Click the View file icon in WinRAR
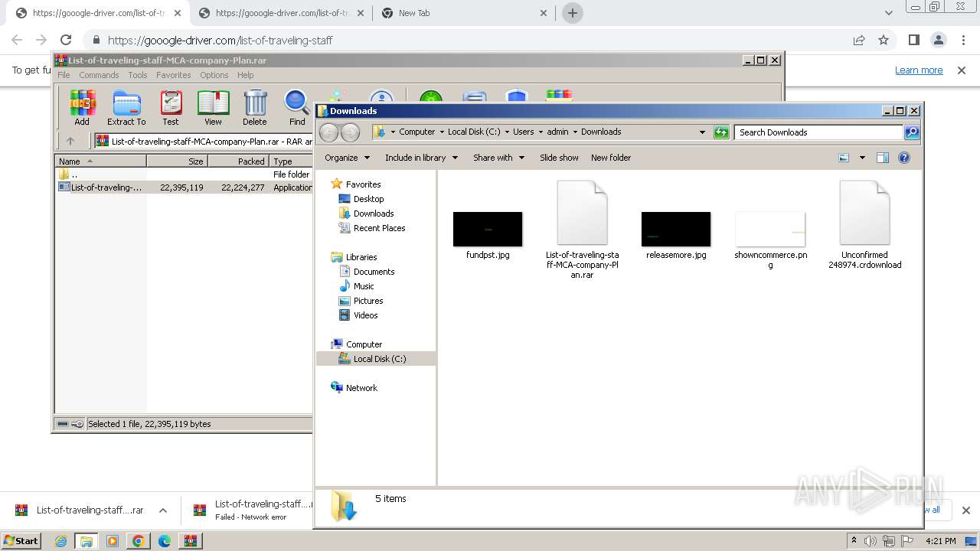Image resolution: width=980 pixels, height=551 pixels. coord(213,107)
